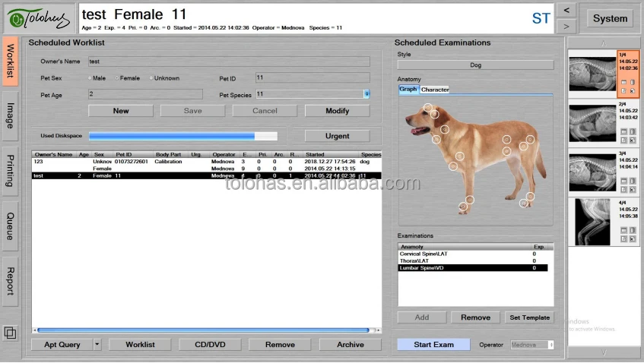Click the delete X icon for thumbnail 4/4
644x363 pixels.
tap(633, 238)
